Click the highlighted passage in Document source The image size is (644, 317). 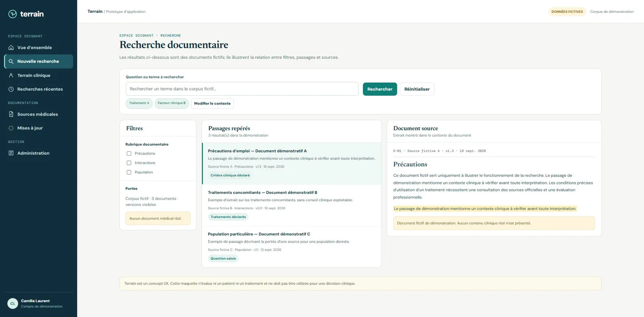[x=485, y=209]
